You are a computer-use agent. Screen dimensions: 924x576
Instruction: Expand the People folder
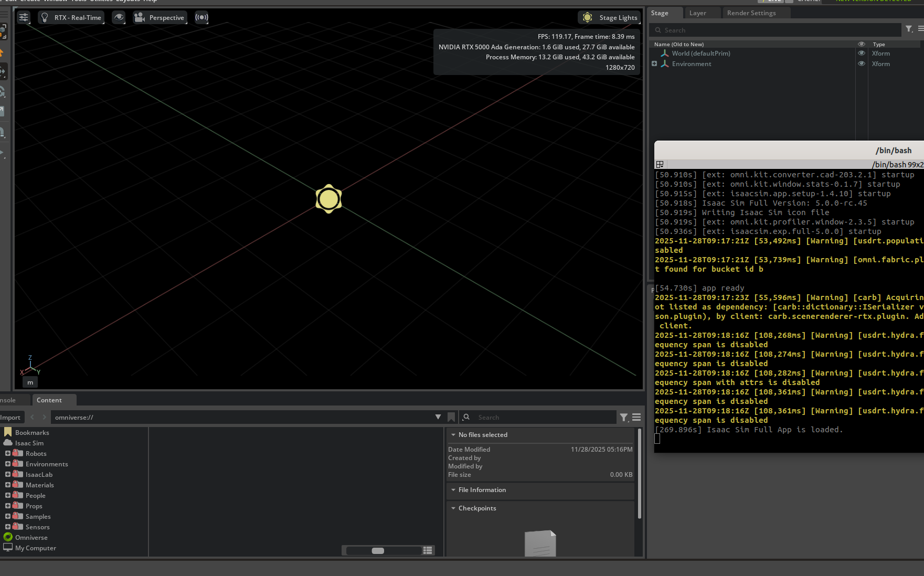tap(8, 496)
